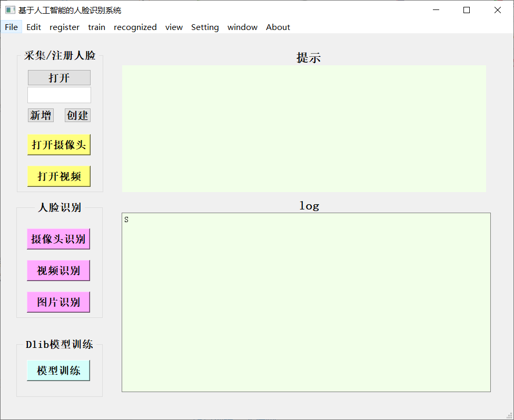Open the About menu
Viewport: 514px width, 420px height.
(x=278, y=27)
